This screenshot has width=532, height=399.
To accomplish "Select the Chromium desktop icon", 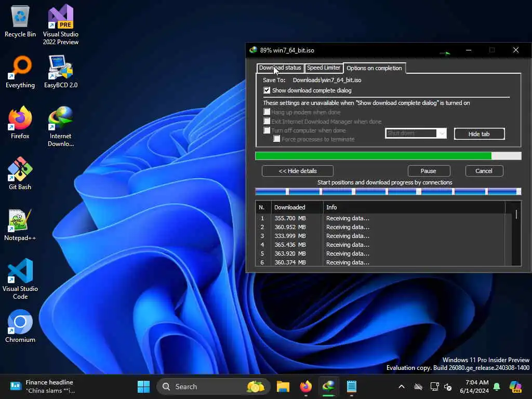I will [x=20, y=326].
